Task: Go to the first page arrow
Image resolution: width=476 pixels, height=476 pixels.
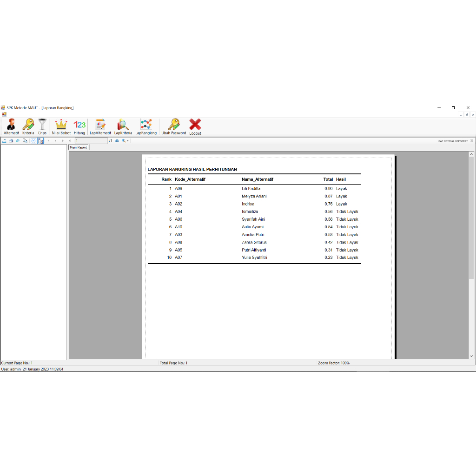Action: point(48,141)
